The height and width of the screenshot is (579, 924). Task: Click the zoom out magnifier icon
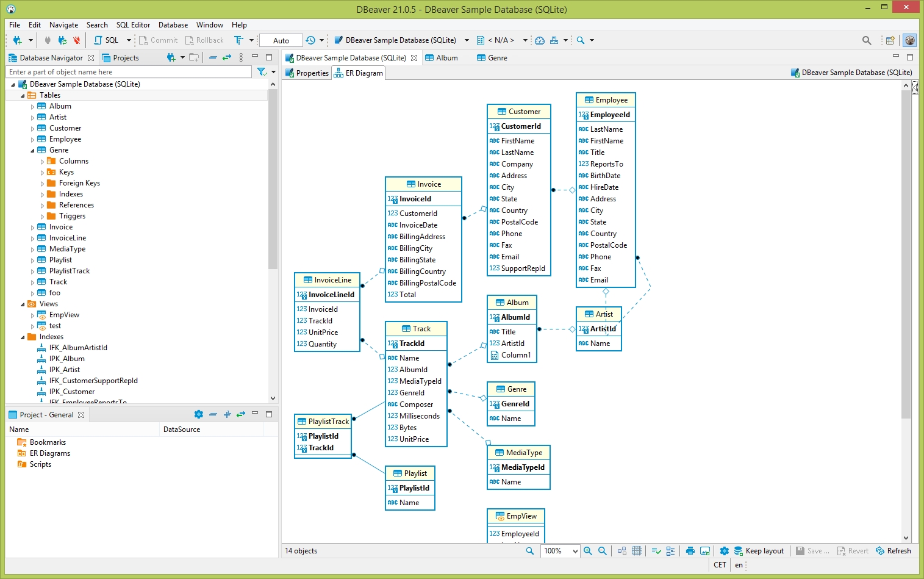603,551
